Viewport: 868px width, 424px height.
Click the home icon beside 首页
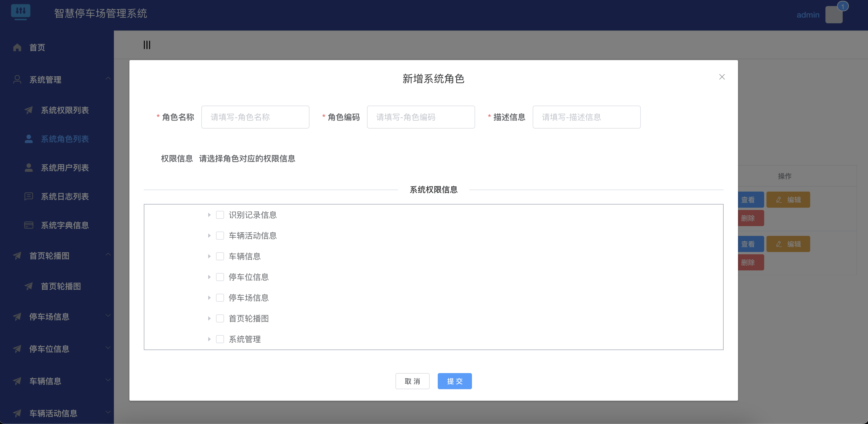(17, 47)
